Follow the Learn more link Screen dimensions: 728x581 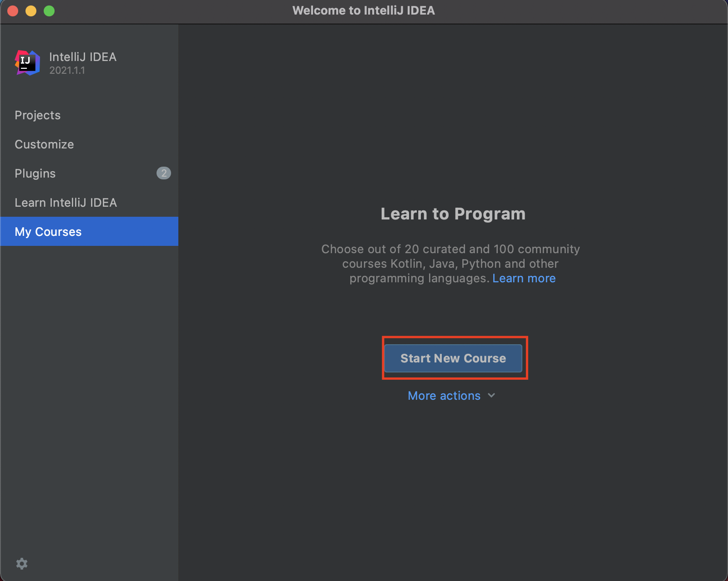[x=524, y=278]
